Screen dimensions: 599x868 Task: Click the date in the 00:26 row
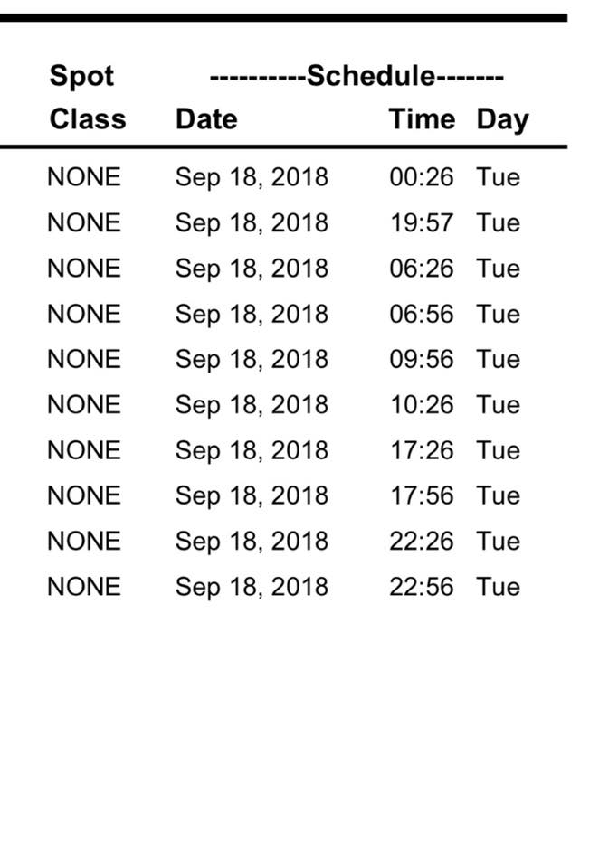(x=252, y=177)
